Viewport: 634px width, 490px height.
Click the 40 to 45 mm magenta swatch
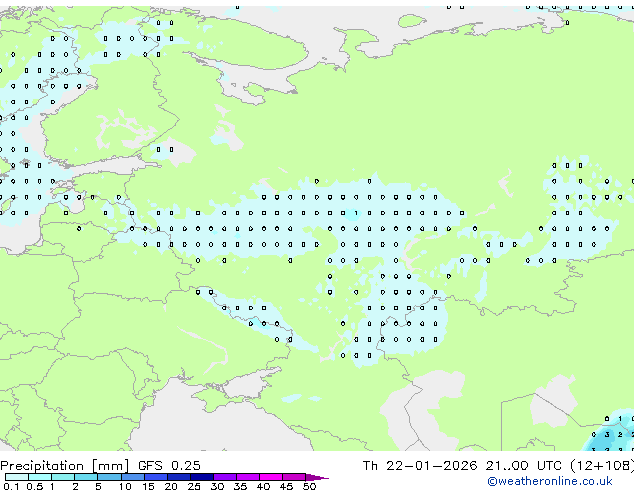click(271, 477)
